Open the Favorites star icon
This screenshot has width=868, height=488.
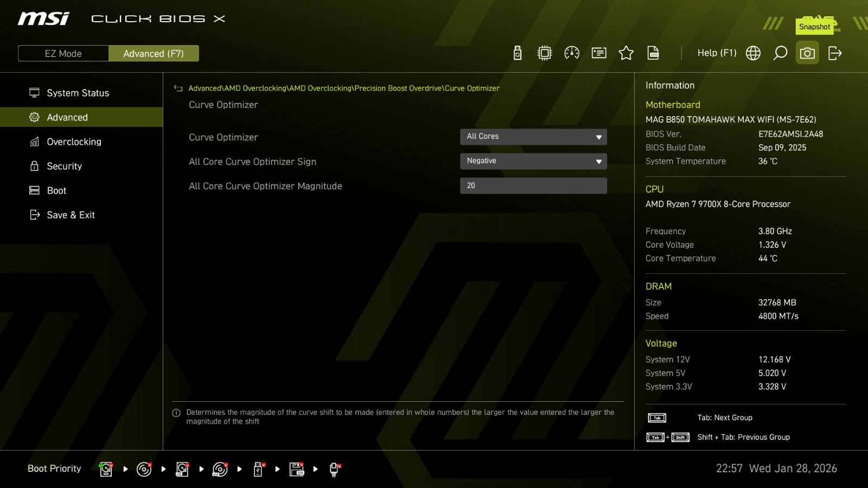626,53
